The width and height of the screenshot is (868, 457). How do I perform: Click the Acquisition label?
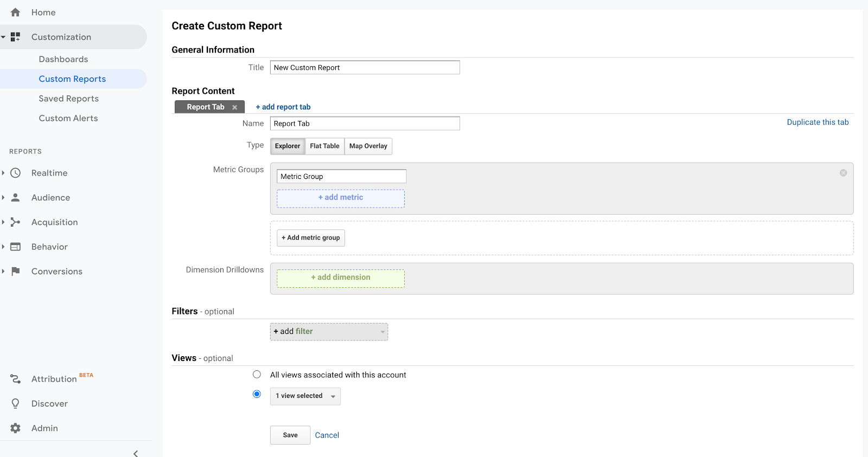click(x=54, y=222)
